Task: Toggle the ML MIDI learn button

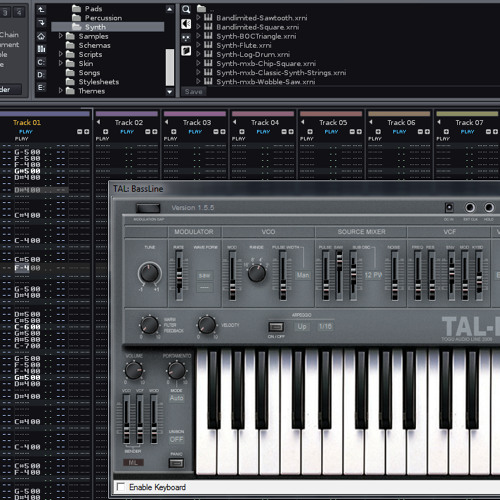Action: [x=133, y=463]
